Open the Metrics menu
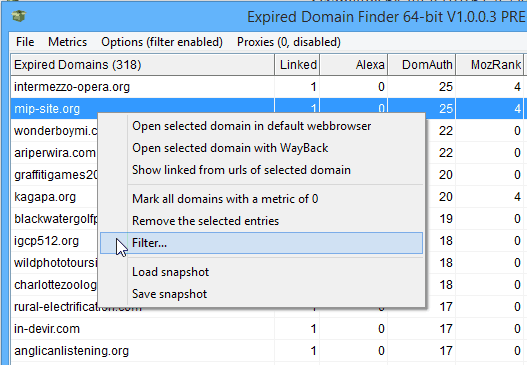Screen dimensions: 527x365 pyautogui.click(x=68, y=42)
